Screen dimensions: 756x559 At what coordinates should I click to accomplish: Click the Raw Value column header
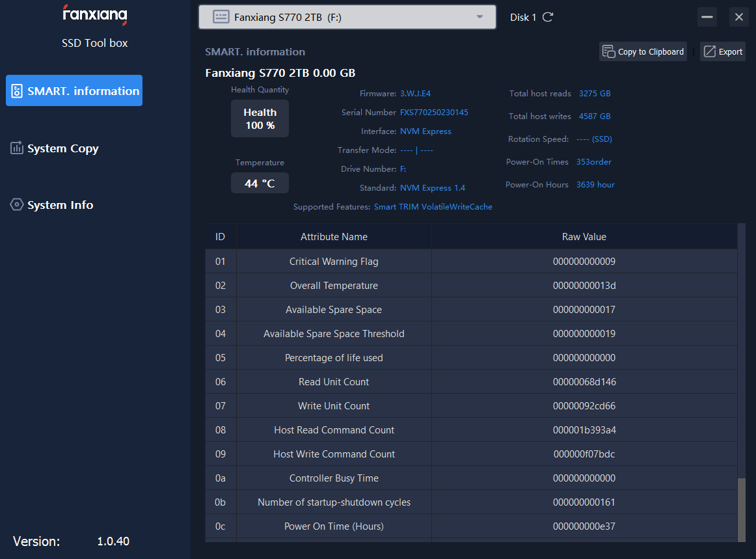[584, 237]
